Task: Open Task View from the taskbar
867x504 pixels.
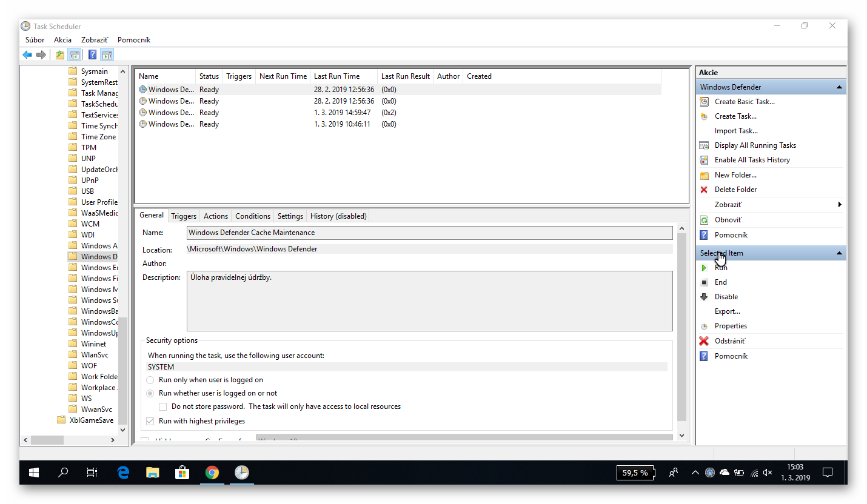Action: [92, 472]
